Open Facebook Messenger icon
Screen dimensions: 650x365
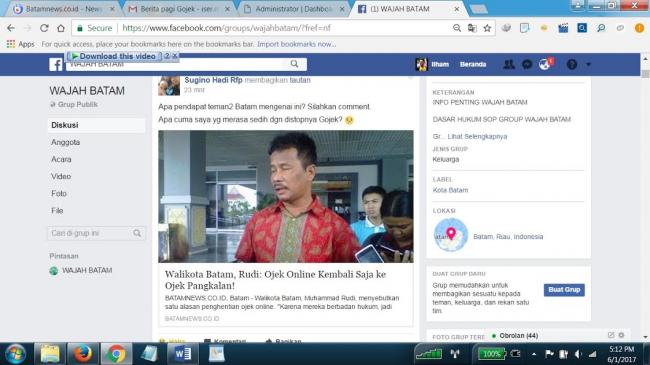point(527,64)
